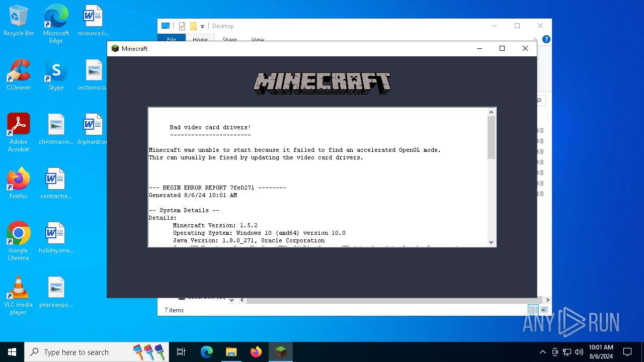Open the Recycle Bin desktop icon
This screenshot has width=644, height=362.
(x=19, y=21)
